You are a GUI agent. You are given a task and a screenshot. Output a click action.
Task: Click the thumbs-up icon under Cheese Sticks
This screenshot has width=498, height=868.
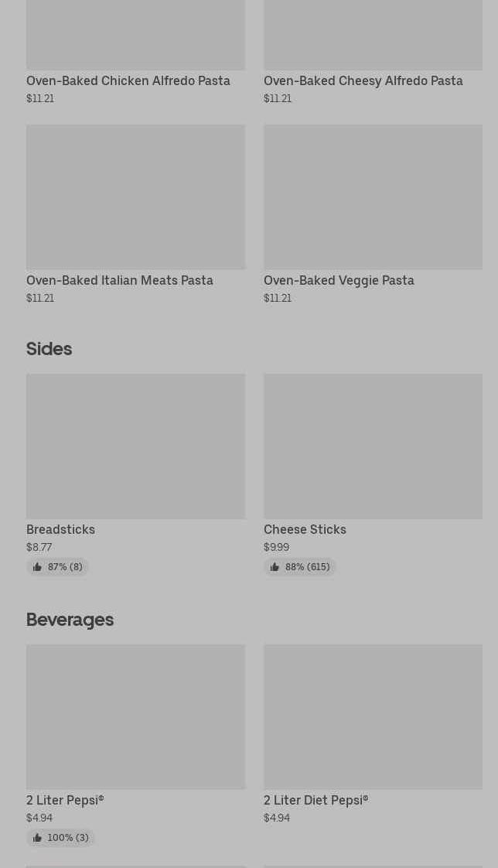[x=275, y=567]
